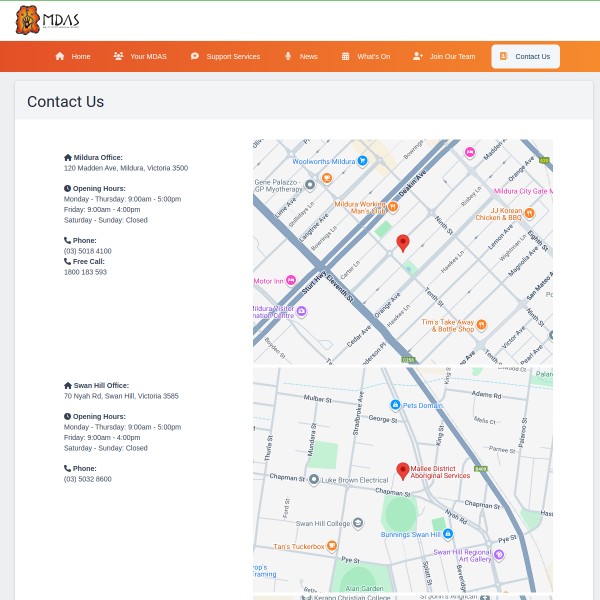
Task: Click Swan Hill Regional Art Gallery marker
Action: point(499,555)
